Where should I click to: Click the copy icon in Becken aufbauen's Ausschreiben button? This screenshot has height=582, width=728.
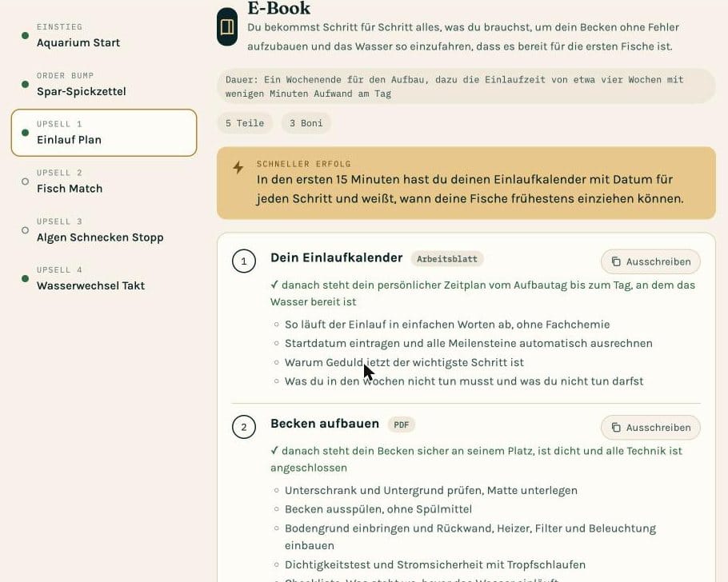click(616, 428)
